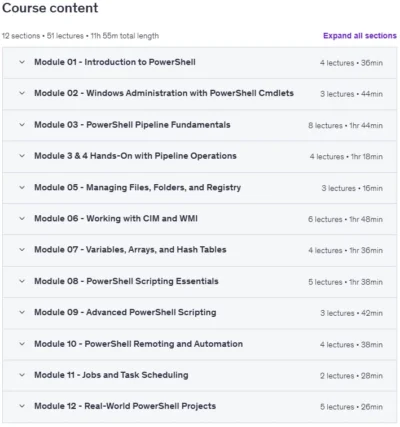Open the Module 3 & 4 Hands-On chevron
The height and width of the screenshot is (427, 400).
tap(22, 156)
